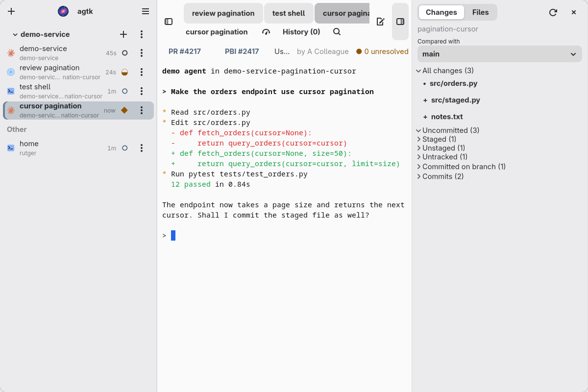Open the demo-service group kebab menu
This screenshot has height=392, width=588.
pyautogui.click(x=142, y=34)
